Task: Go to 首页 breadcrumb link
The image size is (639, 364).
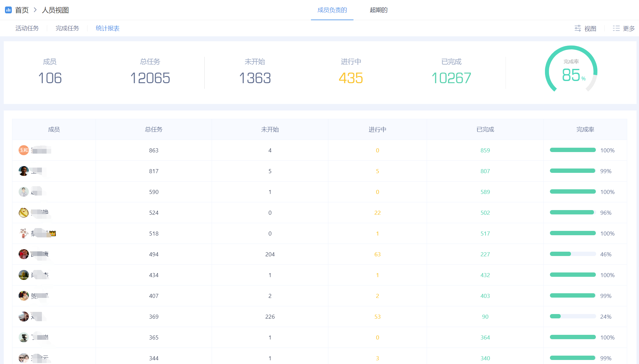Action: pos(22,10)
